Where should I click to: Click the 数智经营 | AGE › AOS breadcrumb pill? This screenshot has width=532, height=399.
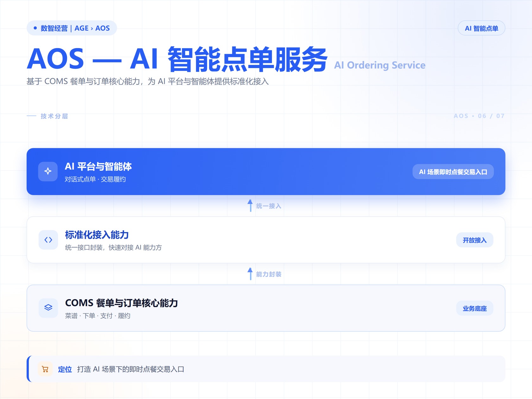[x=72, y=28]
